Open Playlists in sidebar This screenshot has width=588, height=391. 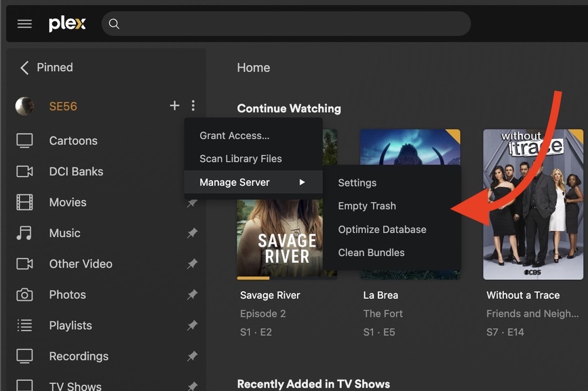point(71,325)
